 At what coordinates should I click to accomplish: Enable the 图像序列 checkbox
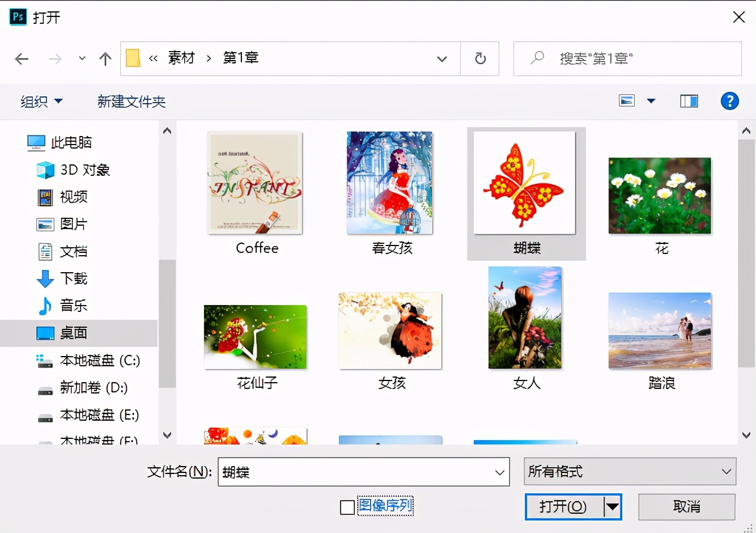(347, 507)
